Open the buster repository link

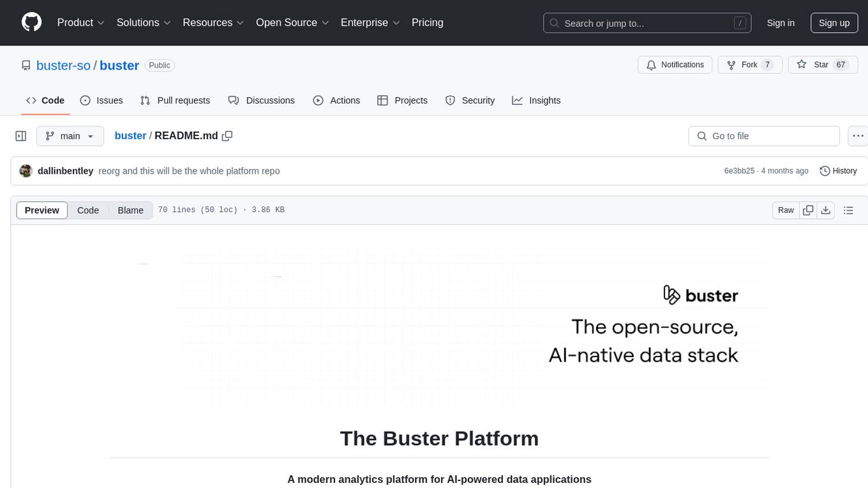[x=119, y=65]
